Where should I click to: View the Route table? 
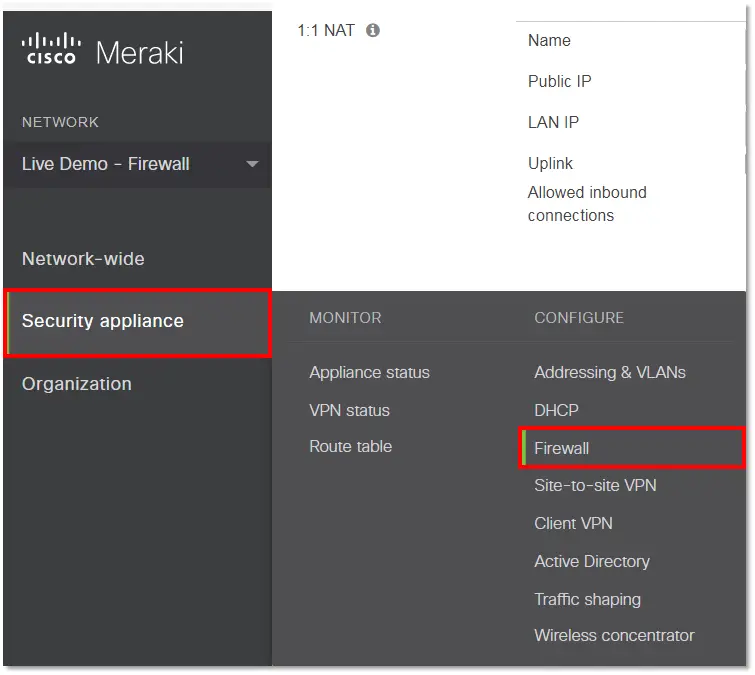[x=350, y=447]
